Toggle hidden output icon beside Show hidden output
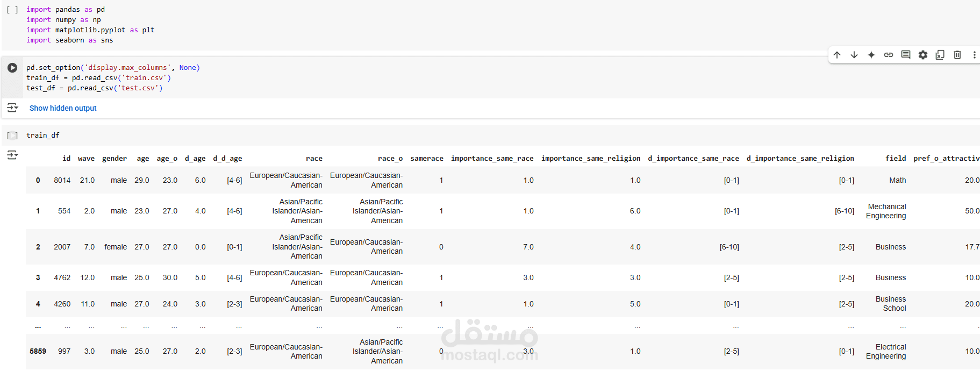The image size is (980, 371). click(12, 108)
